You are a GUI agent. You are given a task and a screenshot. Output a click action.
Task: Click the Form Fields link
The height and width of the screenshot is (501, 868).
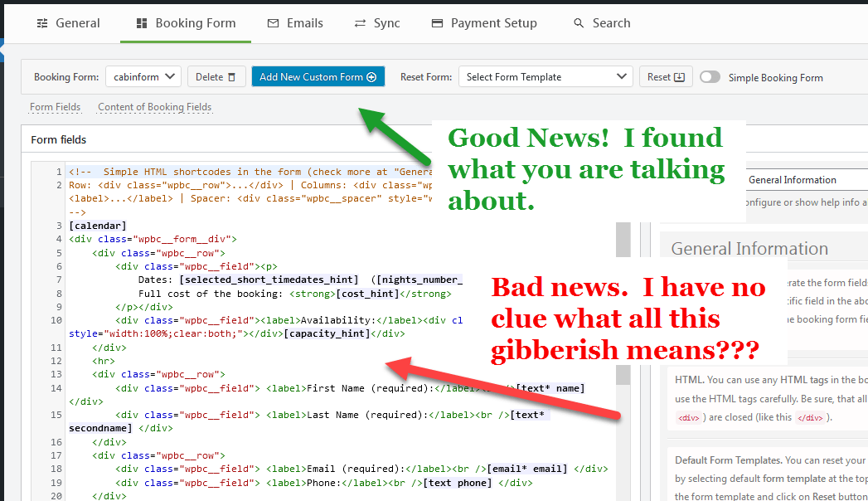[x=56, y=107]
